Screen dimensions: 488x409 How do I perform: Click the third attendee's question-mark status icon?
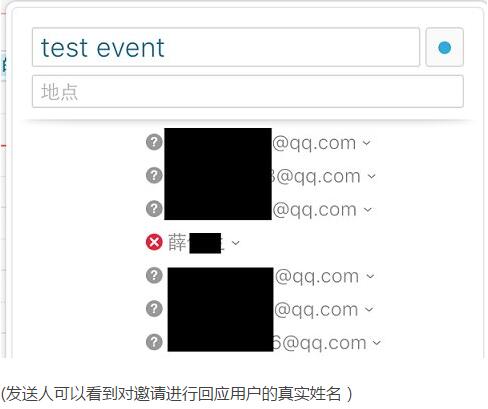pos(154,209)
